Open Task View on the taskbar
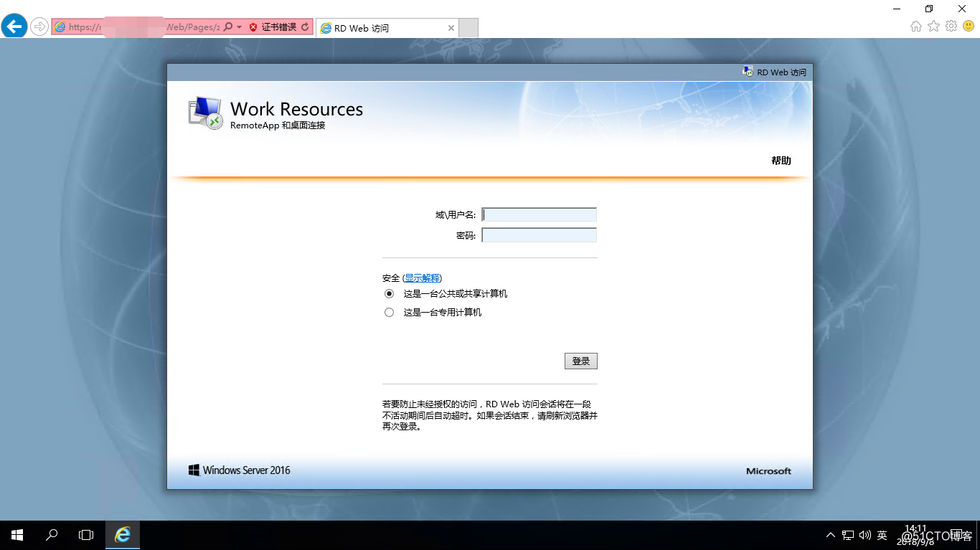This screenshot has width=980, height=550. [x=86, y=535]
